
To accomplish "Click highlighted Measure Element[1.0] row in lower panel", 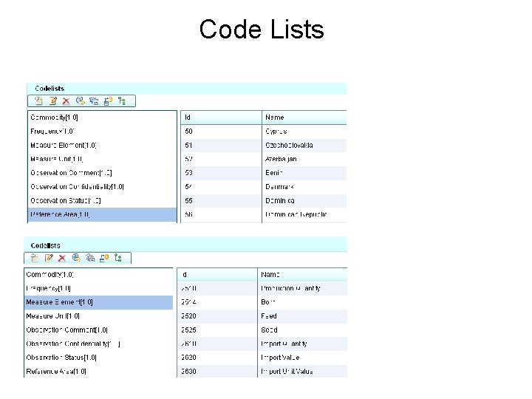I will pos(98,302).
